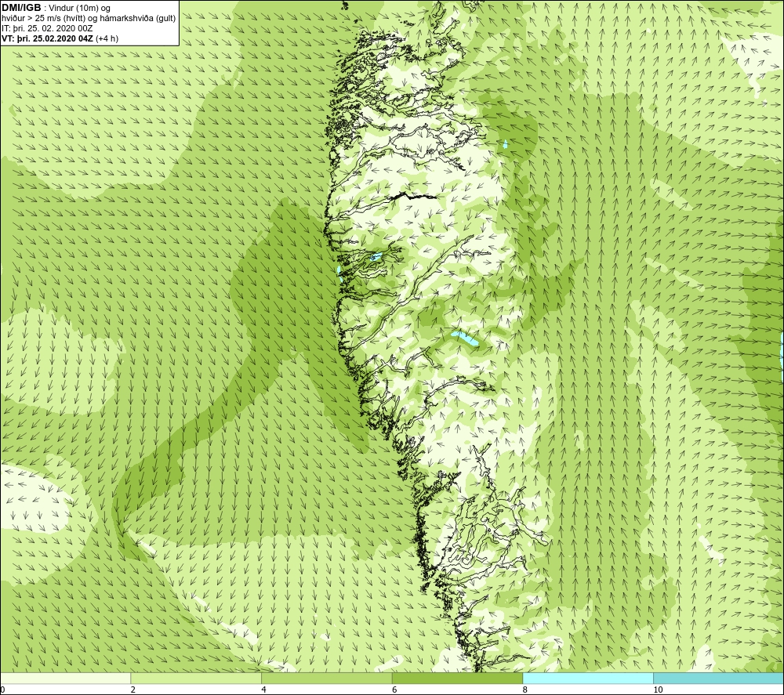Click the 'Vindur (10m) og' label
784x695 pixels.
pos(81,8)
